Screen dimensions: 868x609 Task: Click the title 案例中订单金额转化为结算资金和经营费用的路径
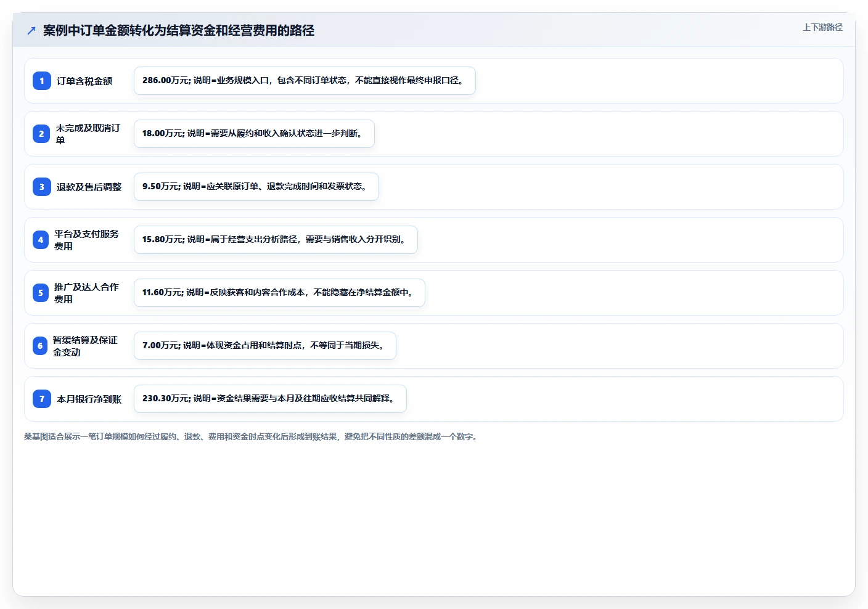[x=179, y=30]
